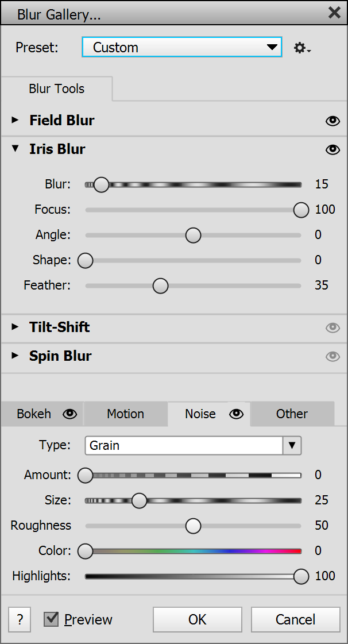This screenshot has width=348, height=644.
Task: Click the OK button
Action: 197,620
